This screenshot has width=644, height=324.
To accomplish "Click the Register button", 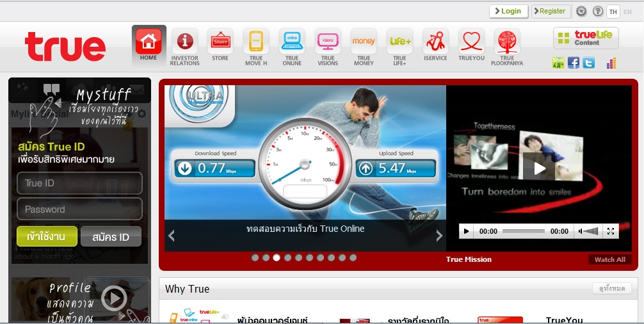I will click(x=551, y=12).
